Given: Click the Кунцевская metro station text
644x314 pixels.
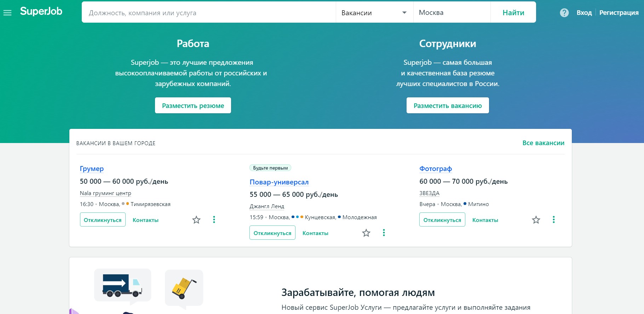Looking at the screenshot, I should coord(320,217).
